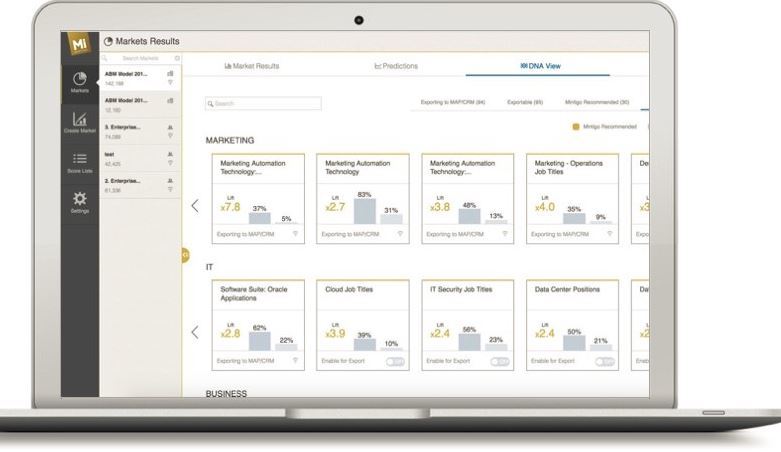Viewport: 781px width, 452px height.
Task: Collapse the markets list panel with yellow handle
Action: (x=184, y=256)
